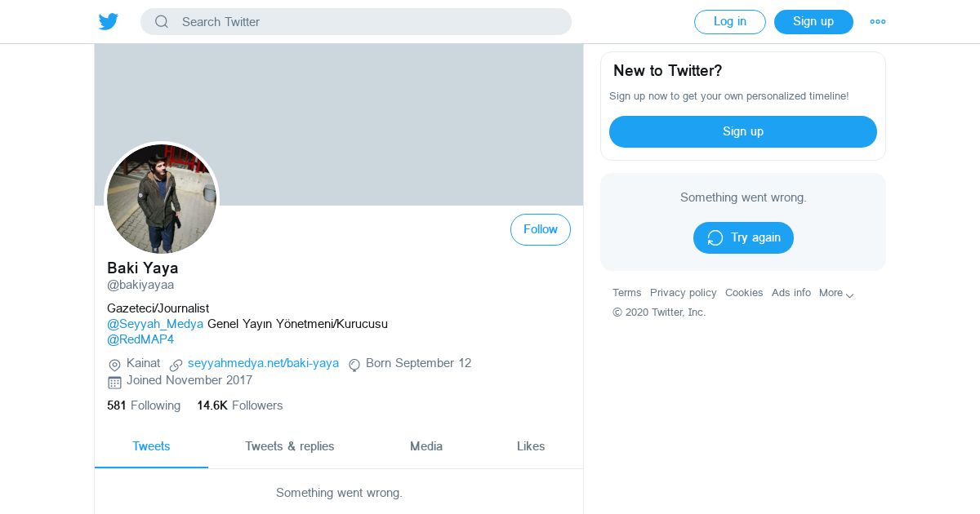
Task: Click the Twitter bird logo
Action: pos(109,22)
